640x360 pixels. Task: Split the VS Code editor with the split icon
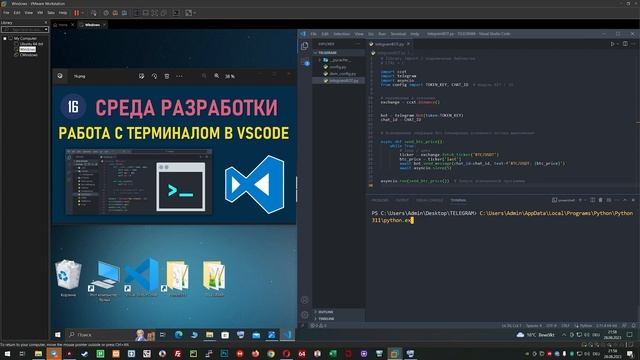625,44
